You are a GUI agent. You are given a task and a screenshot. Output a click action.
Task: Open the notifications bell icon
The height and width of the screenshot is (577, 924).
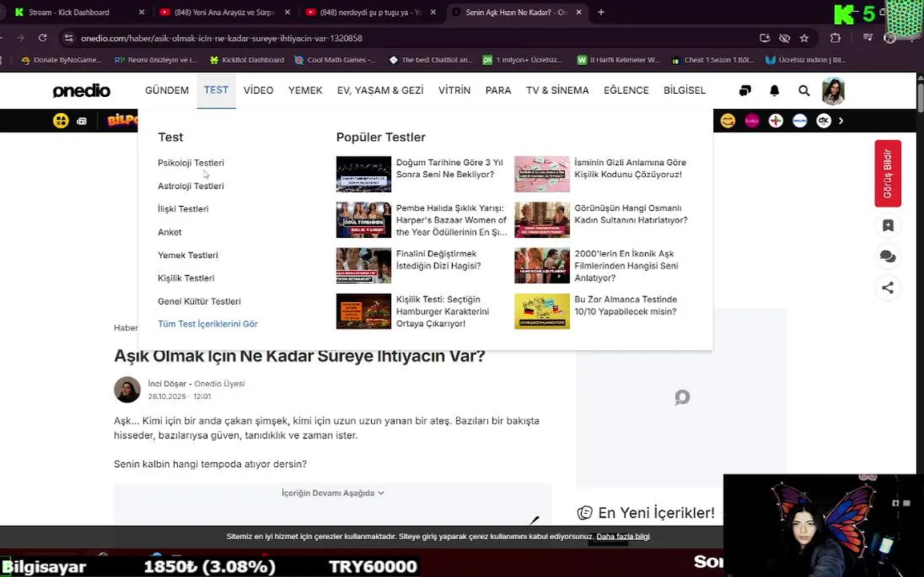click(774, 91)
